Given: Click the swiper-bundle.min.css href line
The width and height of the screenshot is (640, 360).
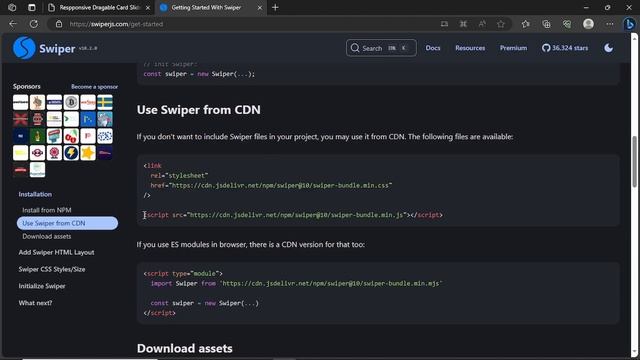Looking at the screenshot, I should tap(271, 185).
